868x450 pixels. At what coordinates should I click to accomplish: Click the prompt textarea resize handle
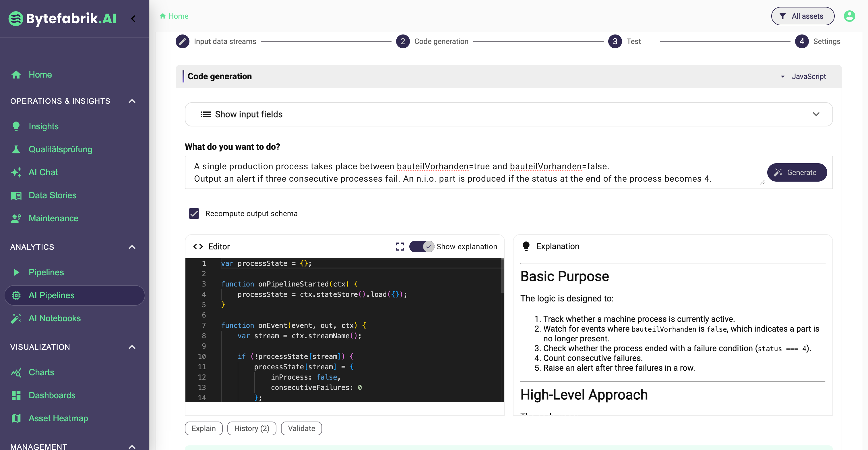762,182
